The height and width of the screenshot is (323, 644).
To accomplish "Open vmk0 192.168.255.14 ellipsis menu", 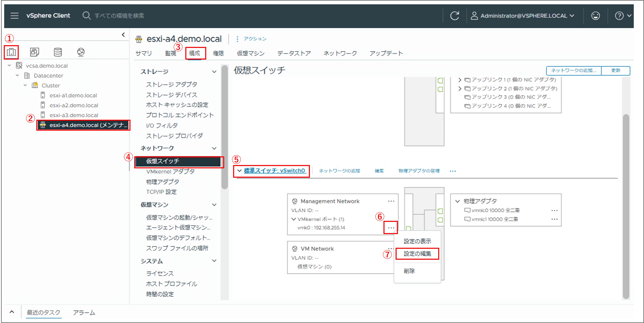I will point(391,228).
